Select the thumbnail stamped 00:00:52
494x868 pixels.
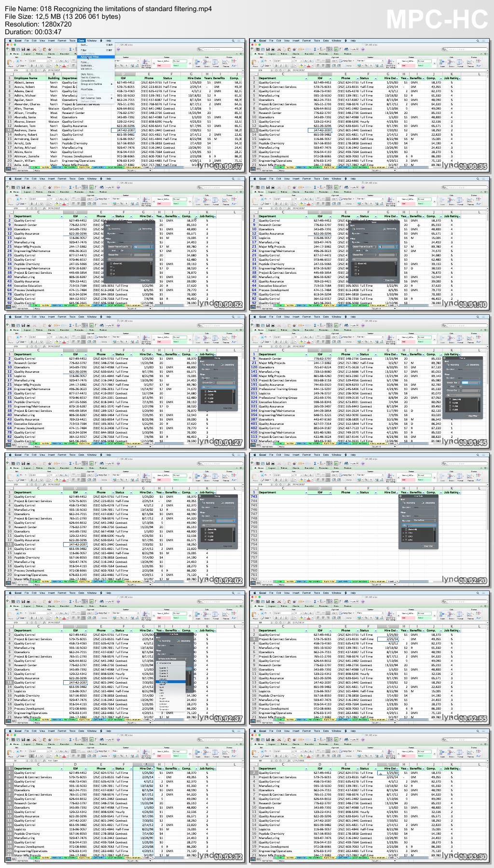pyautogui.click(x=125, y=244)
